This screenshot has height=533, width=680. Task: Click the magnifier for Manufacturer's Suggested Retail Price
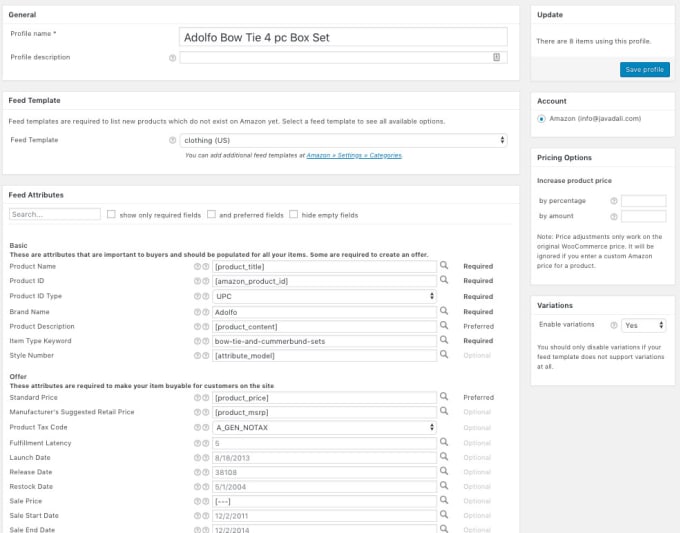click(x=444, y=411)
